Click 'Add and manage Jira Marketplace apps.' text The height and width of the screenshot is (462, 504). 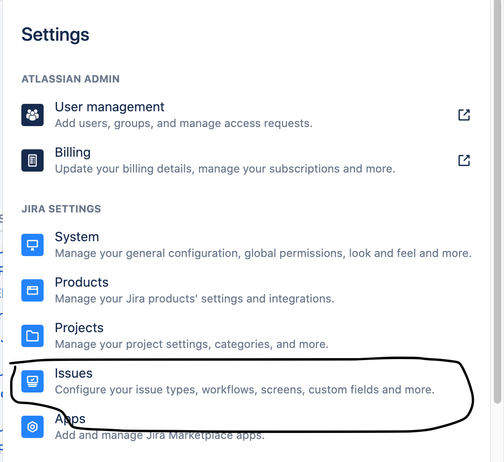coord(160,435)
